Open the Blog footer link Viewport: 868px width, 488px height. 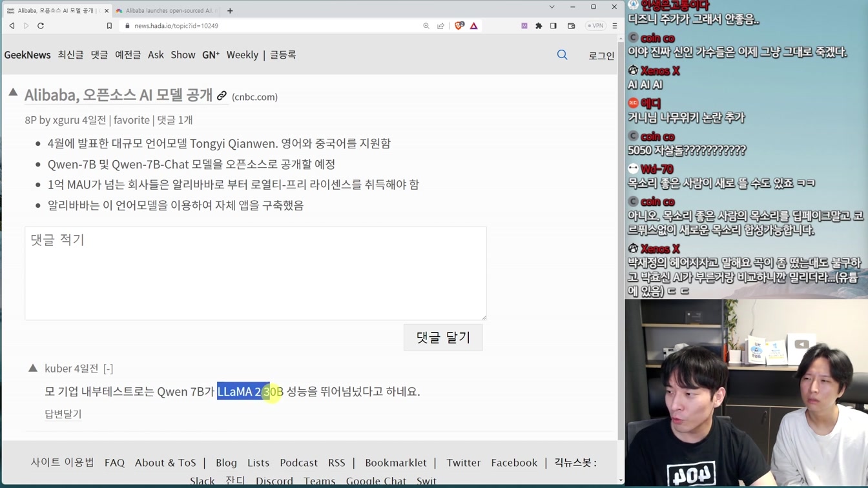pos(226,463)
